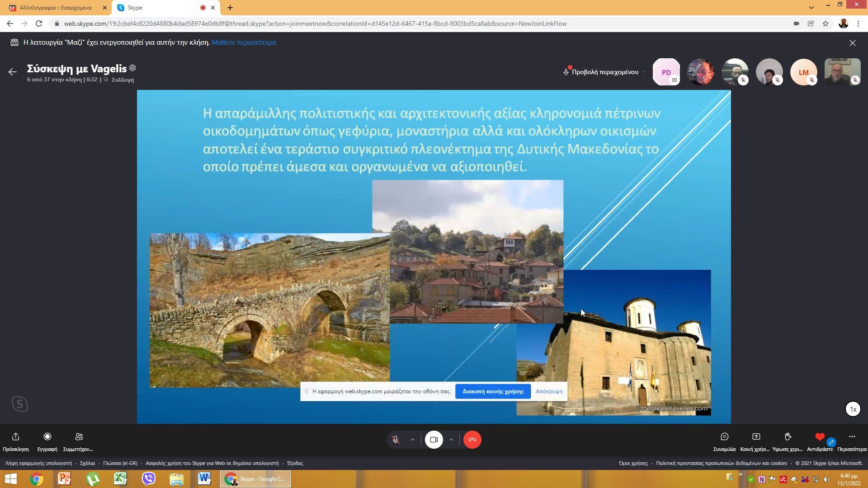Toggle the video camera button

[x=434, y=440]
